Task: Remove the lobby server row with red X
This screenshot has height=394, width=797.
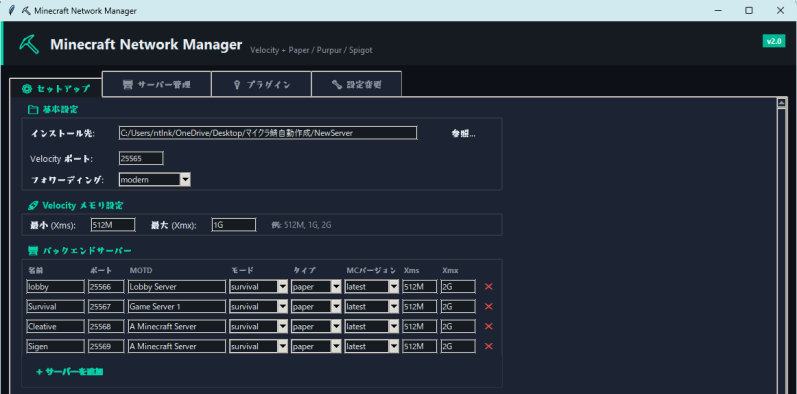Action: 488,287
